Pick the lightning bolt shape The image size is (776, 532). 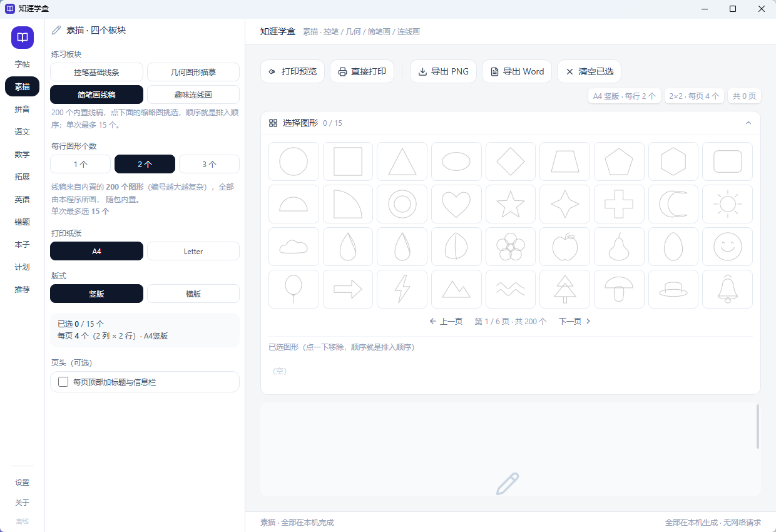coord(402,289)
